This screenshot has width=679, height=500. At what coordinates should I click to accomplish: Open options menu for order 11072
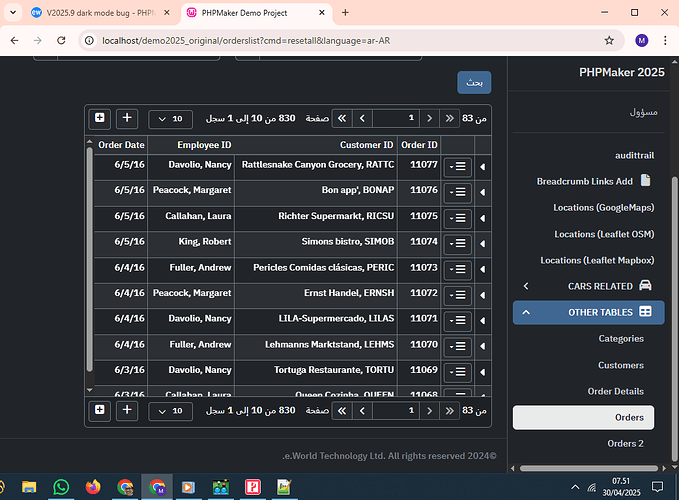[x=458, y=295]
